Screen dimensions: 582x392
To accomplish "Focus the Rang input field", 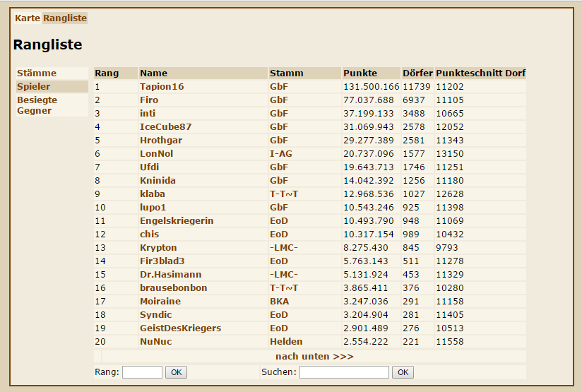I will (x=142, y=372).
